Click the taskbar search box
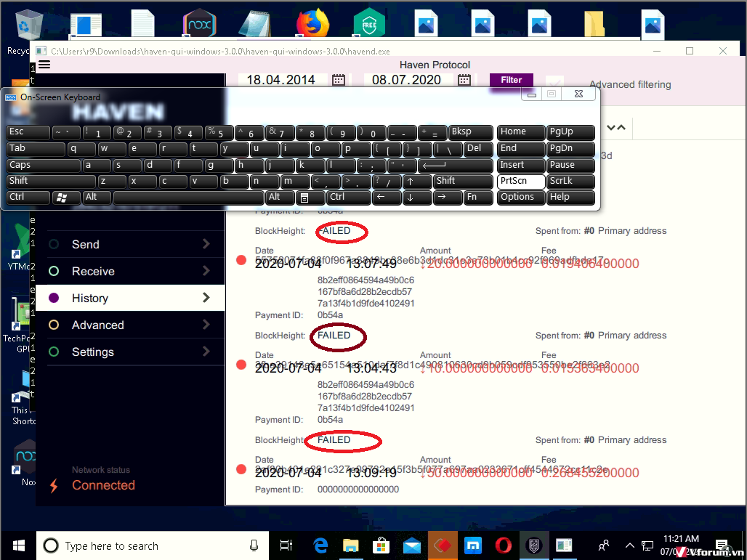The width and height of the screenshot is (747, 560). click(153, 545)
